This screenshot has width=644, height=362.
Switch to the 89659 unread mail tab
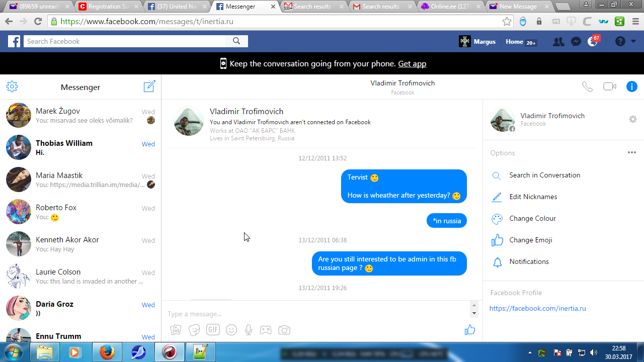click(x=39, y=7)
